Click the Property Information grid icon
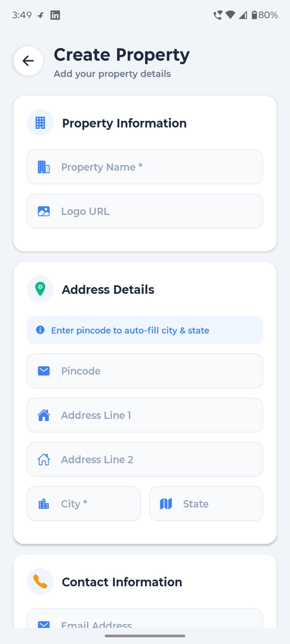The height and width of the screenshot is (644, 290). point(40,123)
